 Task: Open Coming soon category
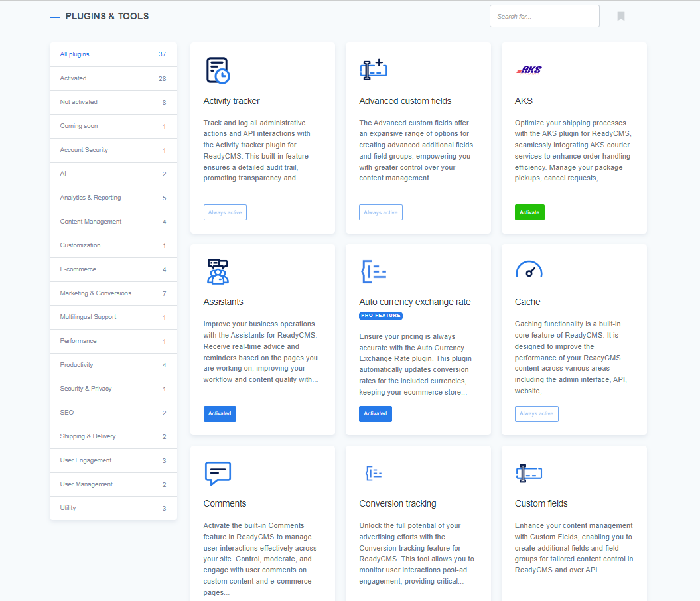113,126
